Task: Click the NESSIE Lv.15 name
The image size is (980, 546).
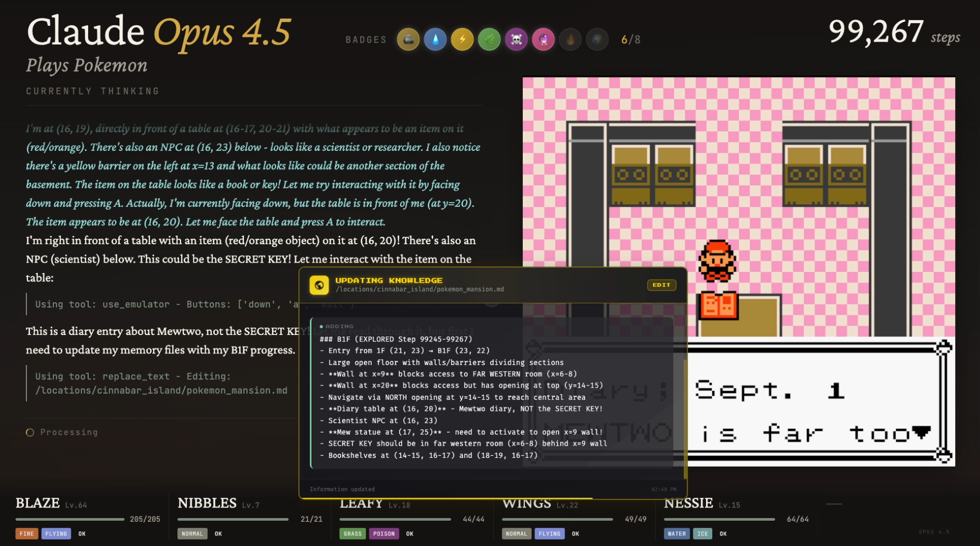Action: (702, 503)
